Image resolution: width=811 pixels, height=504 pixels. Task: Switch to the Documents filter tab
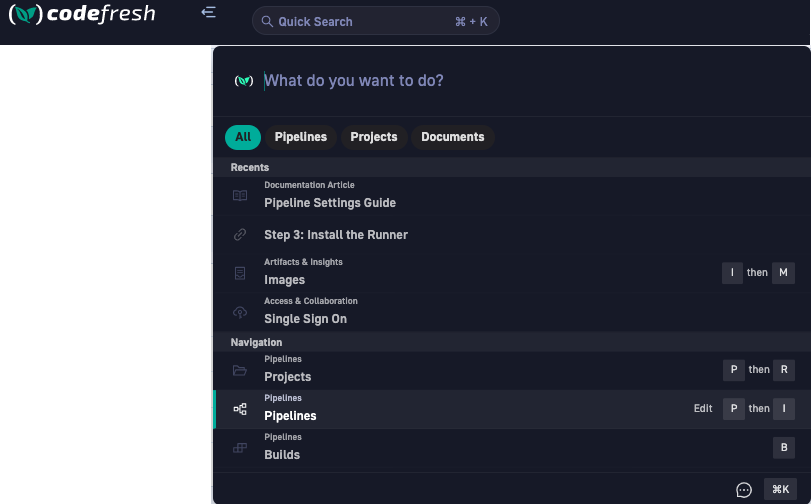coord(453,137)
